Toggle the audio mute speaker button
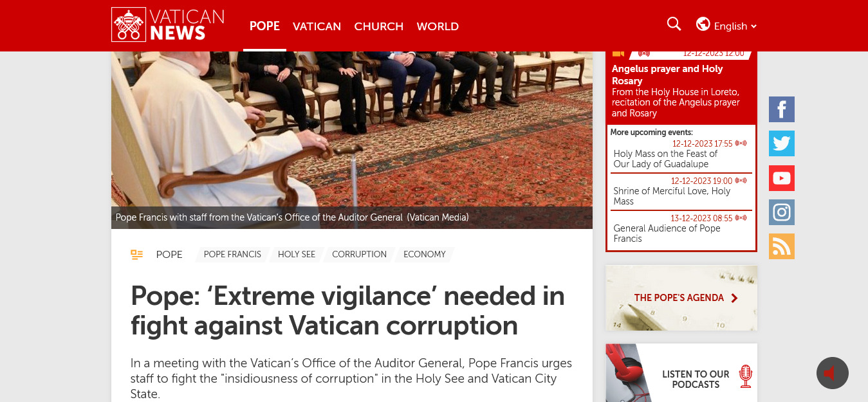Screen dimensions: 868x402 click(833, 373)
